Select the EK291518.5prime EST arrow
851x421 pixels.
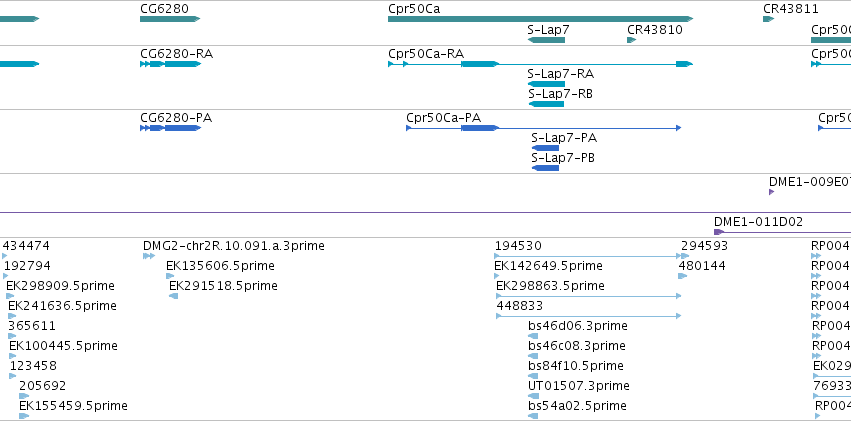pyautogui.click(x=174, y=296)
